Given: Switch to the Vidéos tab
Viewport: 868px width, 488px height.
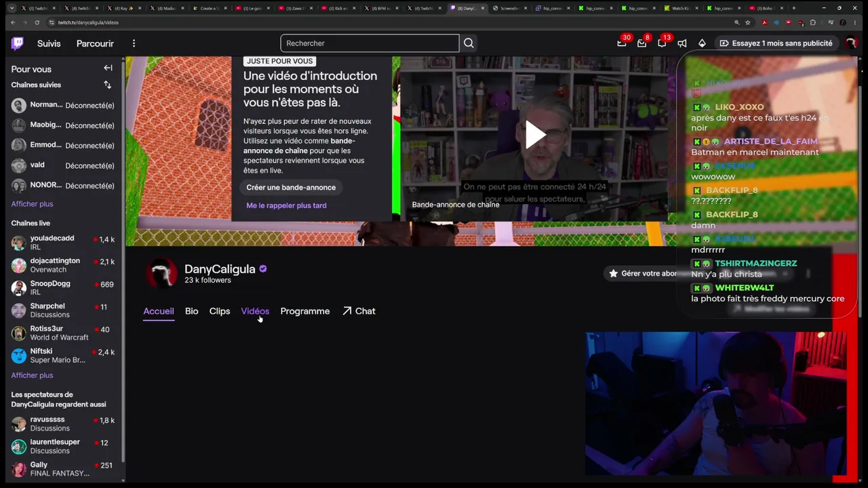Looking at the screenshot, I should (x=255, y=311).
